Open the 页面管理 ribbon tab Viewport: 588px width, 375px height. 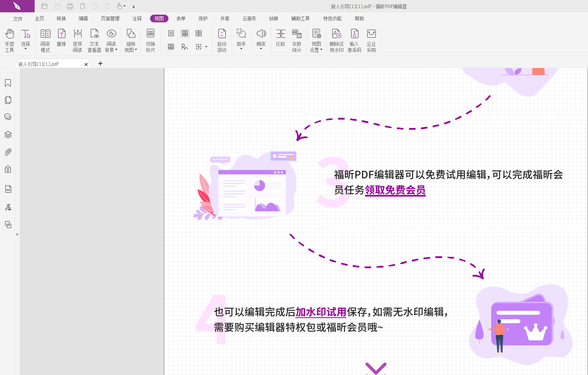point(110,18)
